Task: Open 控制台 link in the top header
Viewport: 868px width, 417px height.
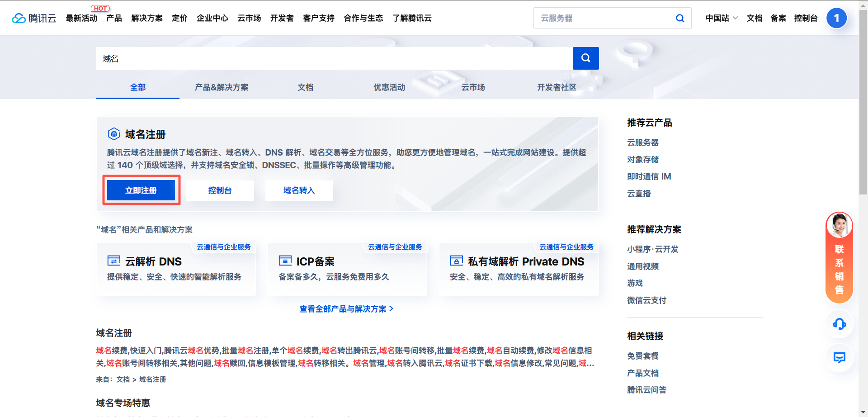Action: 806,18
